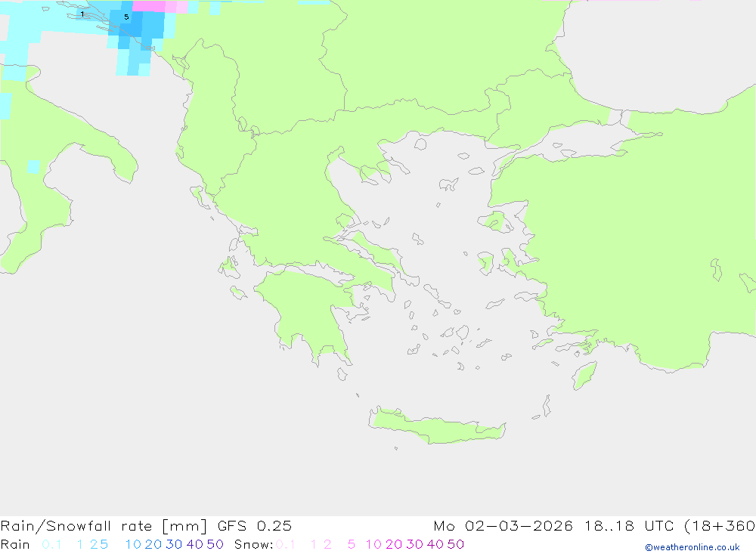Click the '1' precipitation label on the map

pos(82,14)
